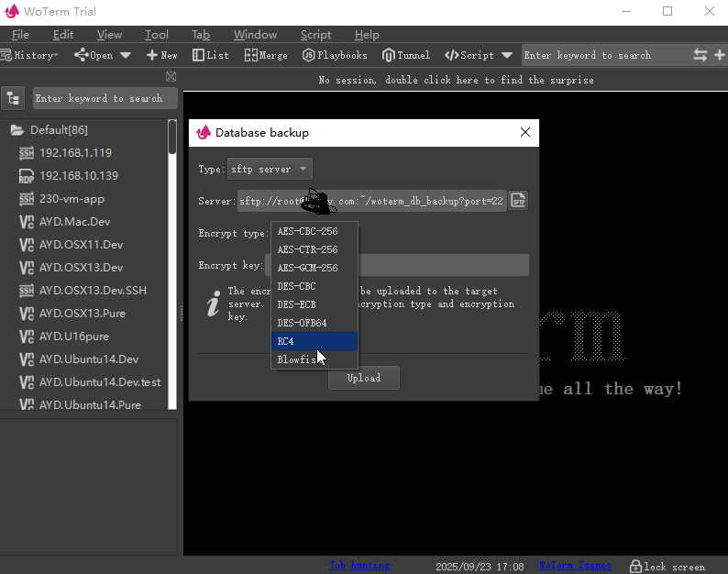Select the 230-vm-app SSH session

(x=72, y=198)
